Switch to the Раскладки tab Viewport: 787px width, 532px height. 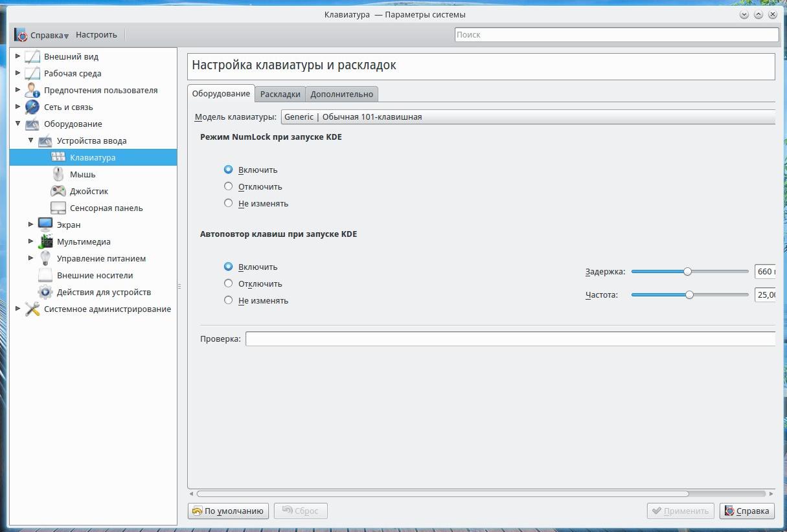point(280,94)
